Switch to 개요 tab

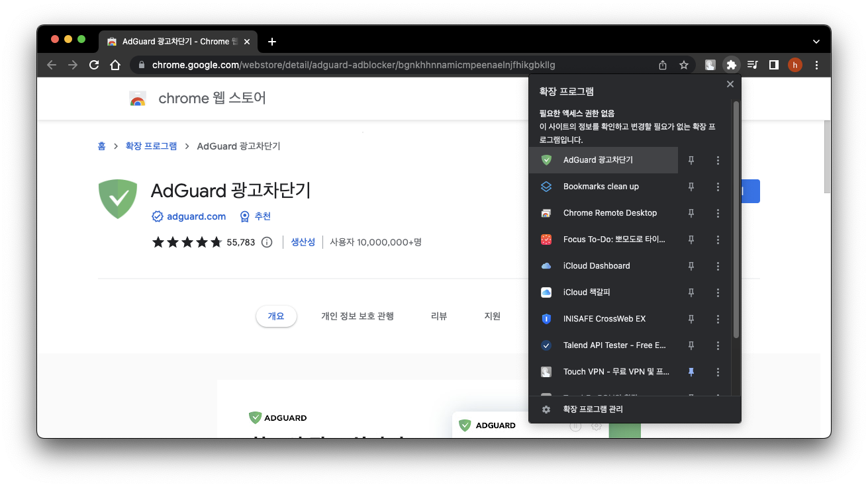pyautogui.click(x=276, y=316)
